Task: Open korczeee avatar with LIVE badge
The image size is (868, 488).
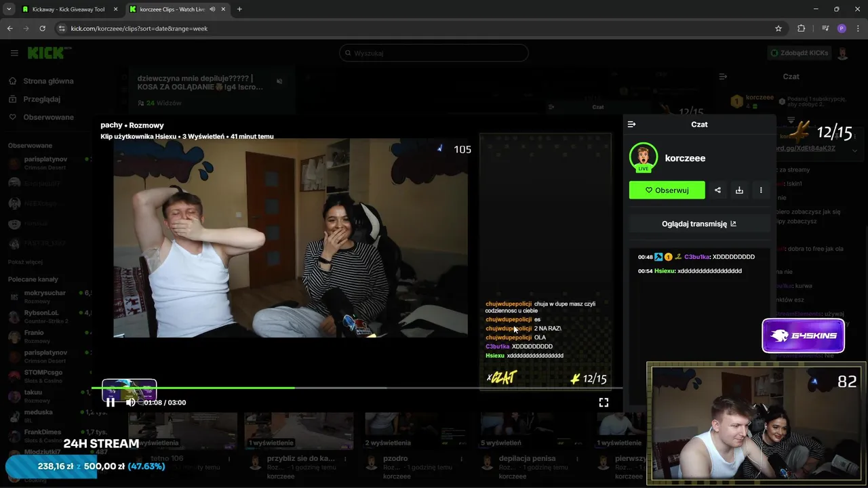Action: [643, 157]
